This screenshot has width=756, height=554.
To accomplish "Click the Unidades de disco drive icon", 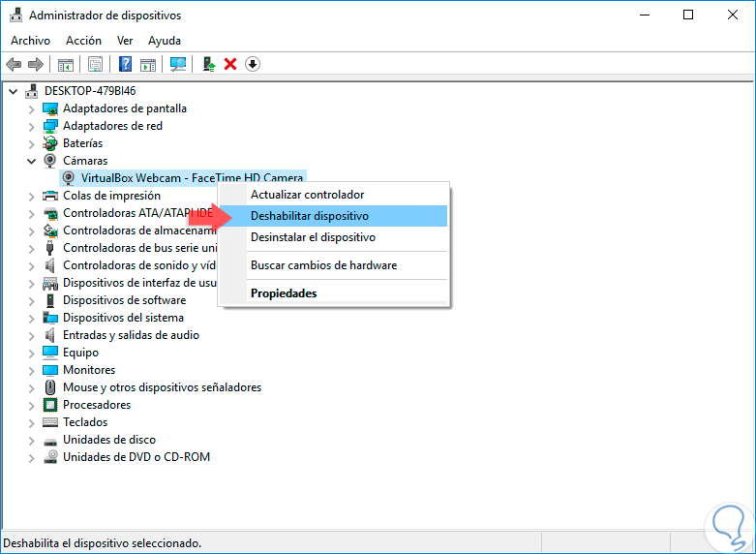I will 50,441.
